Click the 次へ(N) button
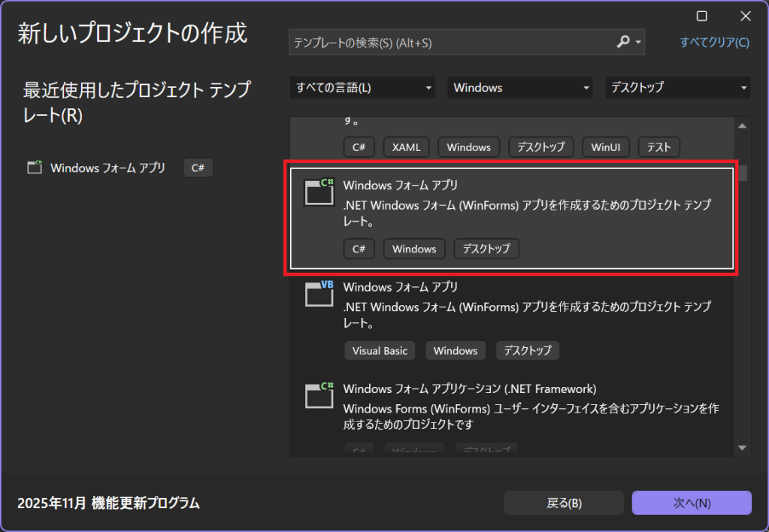The height and width of the screenshot is (532, 769). point(692,503)
